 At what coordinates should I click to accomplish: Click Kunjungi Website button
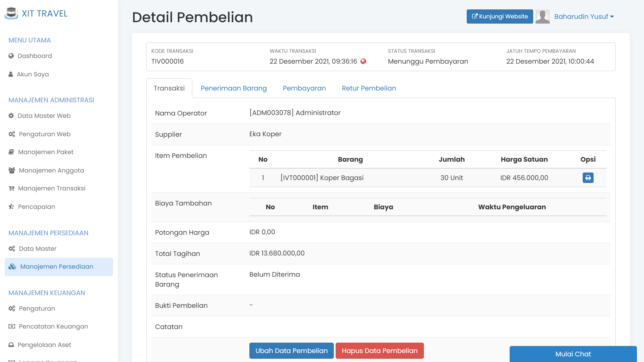[x=500, y=16]
